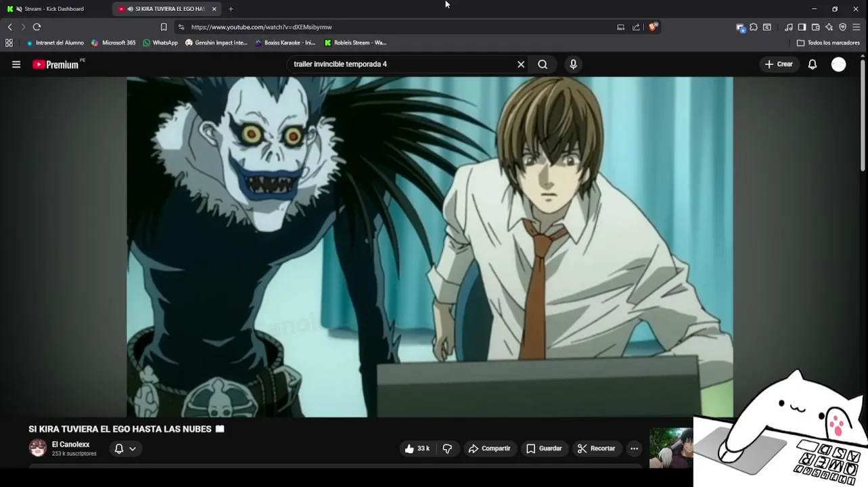
Task: Open the YouTube guide hamburger menu
Action: click(16, 64)
